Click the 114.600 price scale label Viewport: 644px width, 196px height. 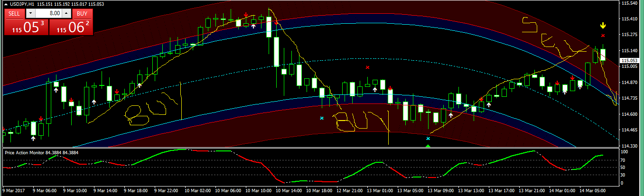(x=629, y=114)
